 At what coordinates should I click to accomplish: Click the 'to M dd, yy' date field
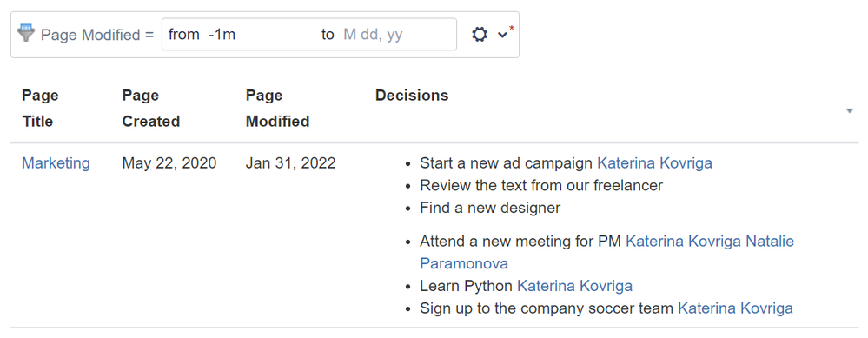(386, 34)
